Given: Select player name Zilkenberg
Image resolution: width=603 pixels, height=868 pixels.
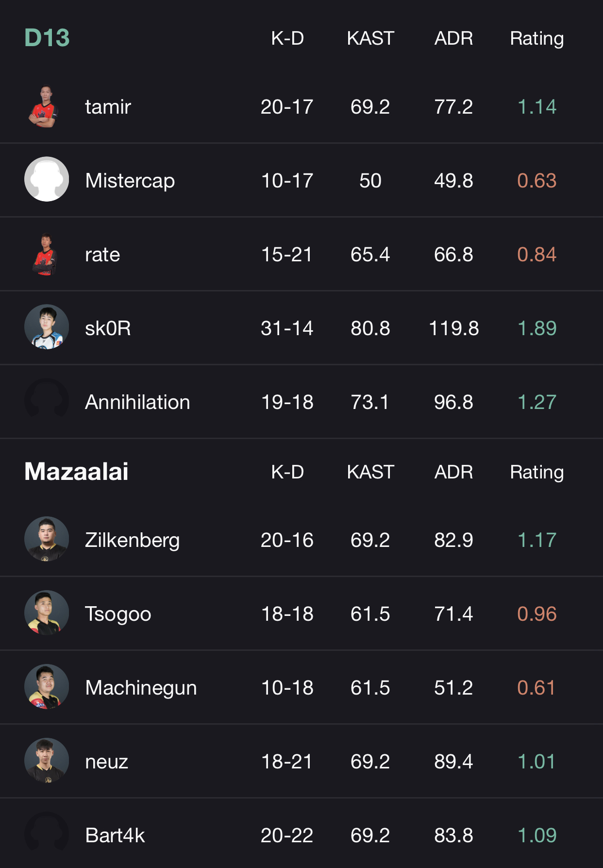Looking at the screenshot, I should pyautogui.click(x=132, y=539).
